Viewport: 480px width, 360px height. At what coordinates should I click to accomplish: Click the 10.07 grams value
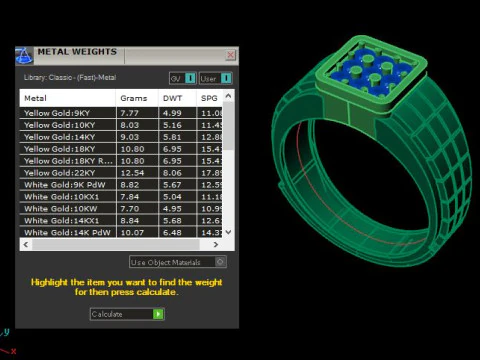132,232
